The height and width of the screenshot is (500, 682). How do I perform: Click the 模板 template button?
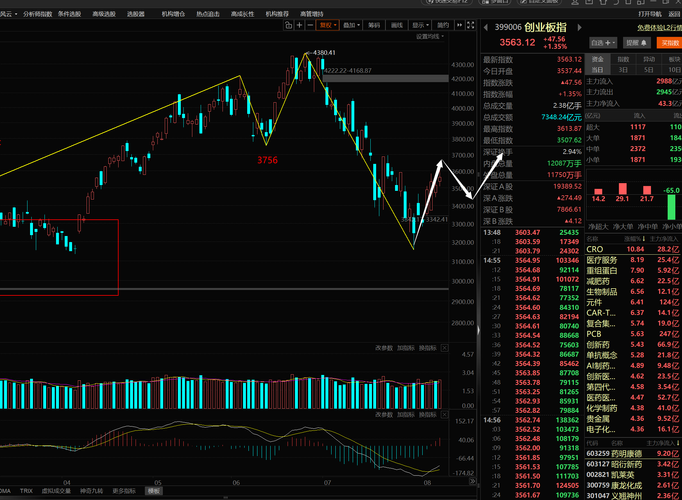coord(153,491)
